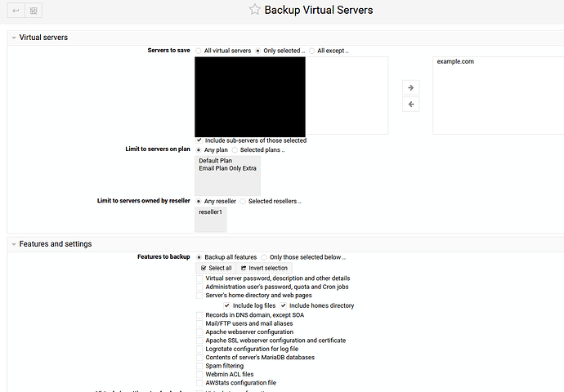Check Webmin ACL files option
The width and height of the screenshot is (564, 392).
pyautogui.click(x=199, y=374)
